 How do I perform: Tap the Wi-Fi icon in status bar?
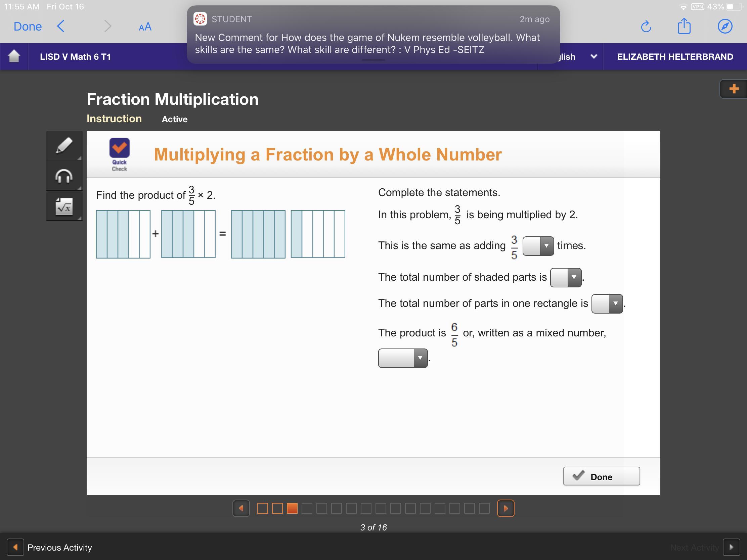click(683, 7)
